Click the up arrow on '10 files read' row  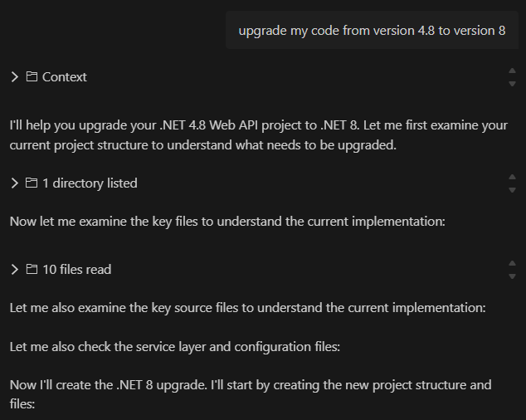tap(512, 263)
